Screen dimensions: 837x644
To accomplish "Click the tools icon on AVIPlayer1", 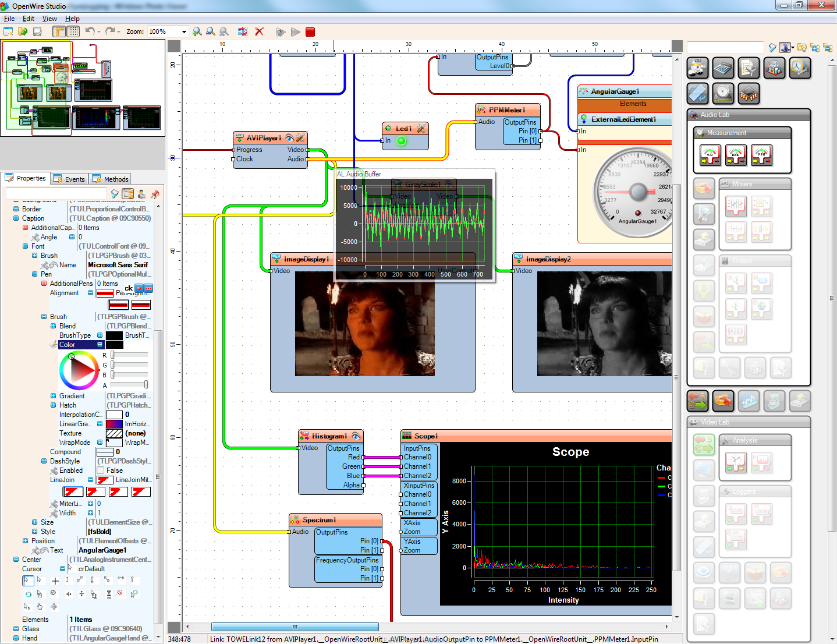I will coord(300,138).
